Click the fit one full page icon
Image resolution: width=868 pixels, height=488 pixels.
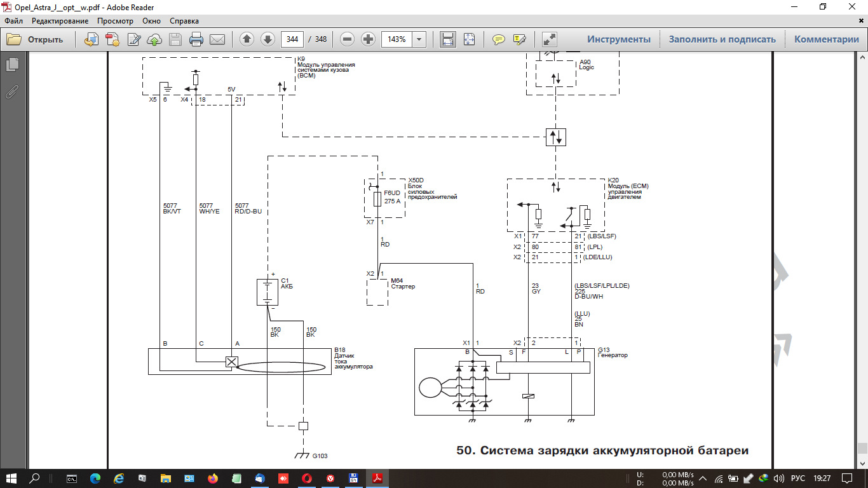click(x=469, y=39)
